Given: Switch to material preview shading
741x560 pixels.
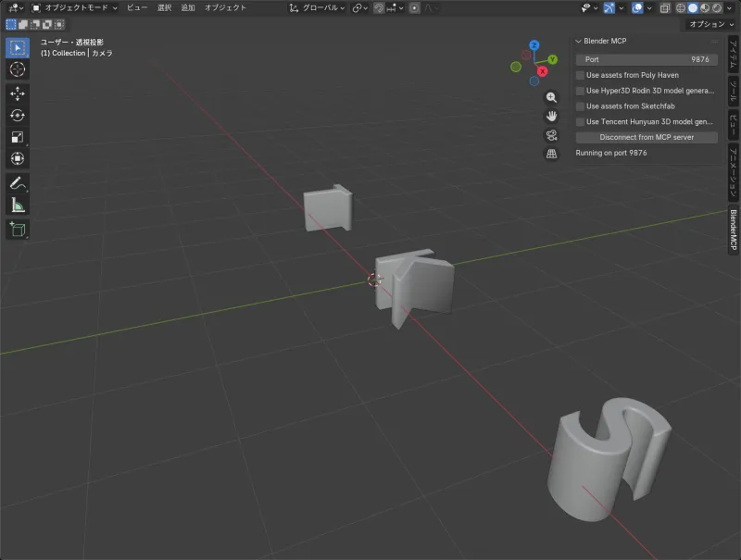Looking at the screenshot, I should (705, 8).
